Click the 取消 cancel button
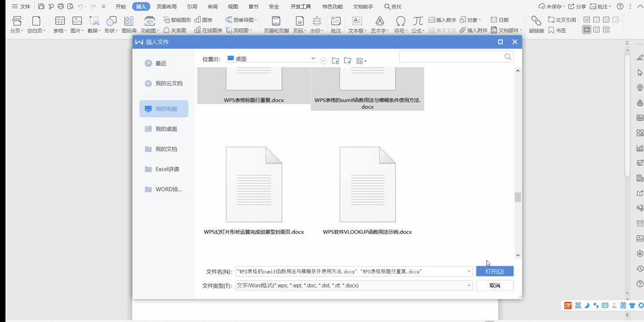Screen dimensions: 644x322 (x=494, y=285)
